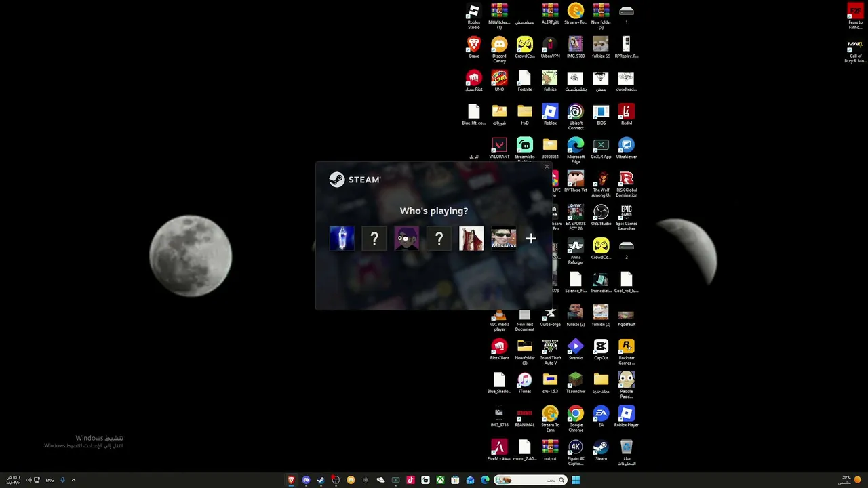This screenshot has height=488, width=868.
Task: Close the Steam Who's playing dialog
Action: 547,167
